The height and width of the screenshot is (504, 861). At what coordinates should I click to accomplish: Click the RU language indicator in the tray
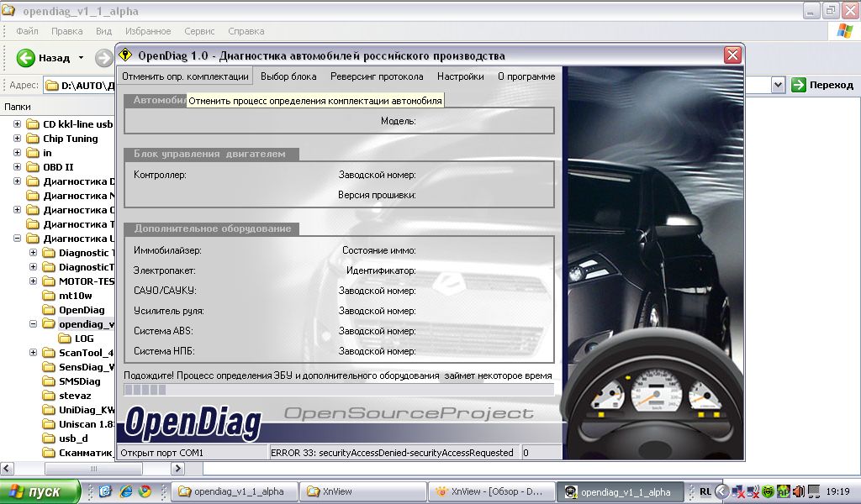pyautogui.click(x=705, y=491)
